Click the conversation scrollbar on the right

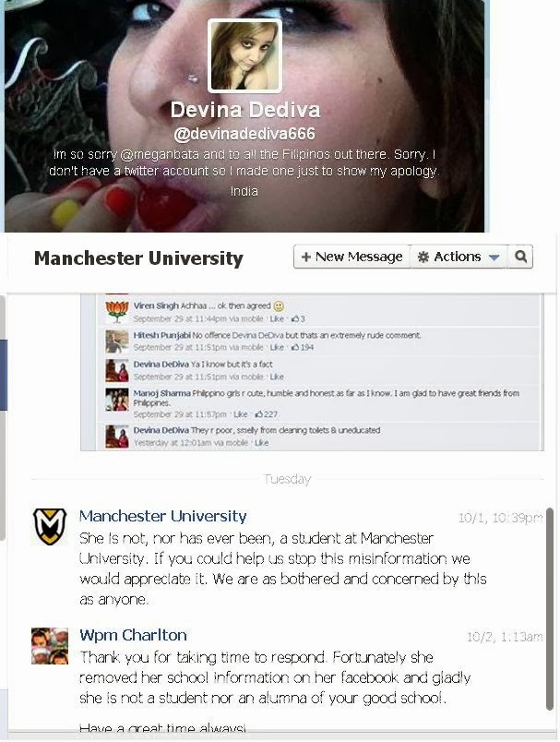coord(549,608)
